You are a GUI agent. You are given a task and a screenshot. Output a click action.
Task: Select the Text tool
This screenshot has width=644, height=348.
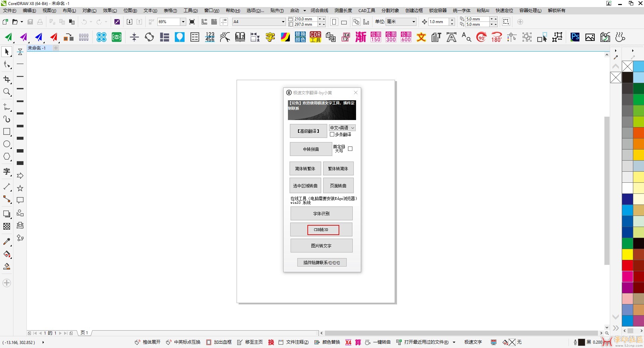click(x=7, y=172)
